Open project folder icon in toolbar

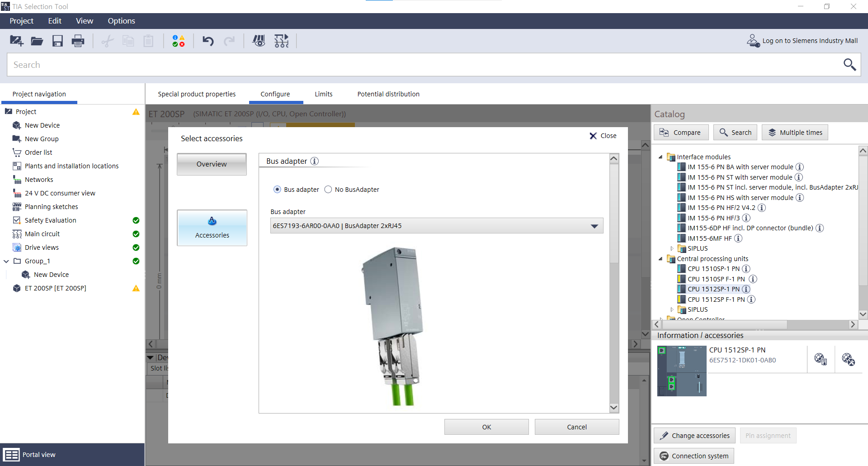37,41
